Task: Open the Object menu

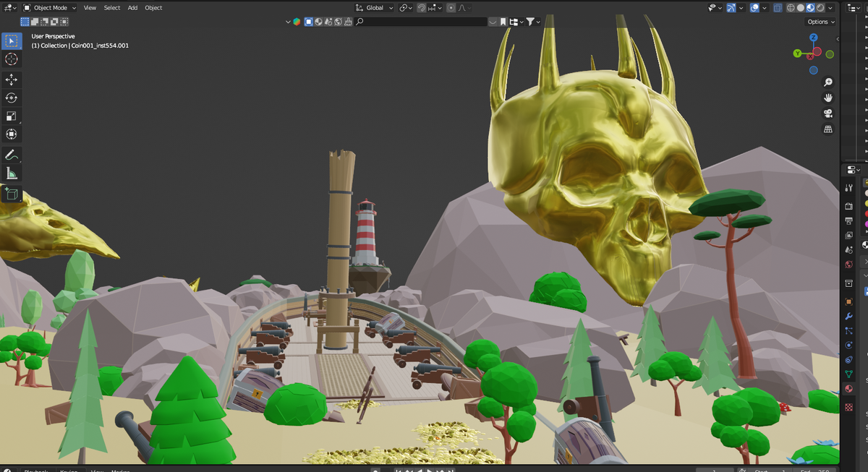Action: (153, 8)
